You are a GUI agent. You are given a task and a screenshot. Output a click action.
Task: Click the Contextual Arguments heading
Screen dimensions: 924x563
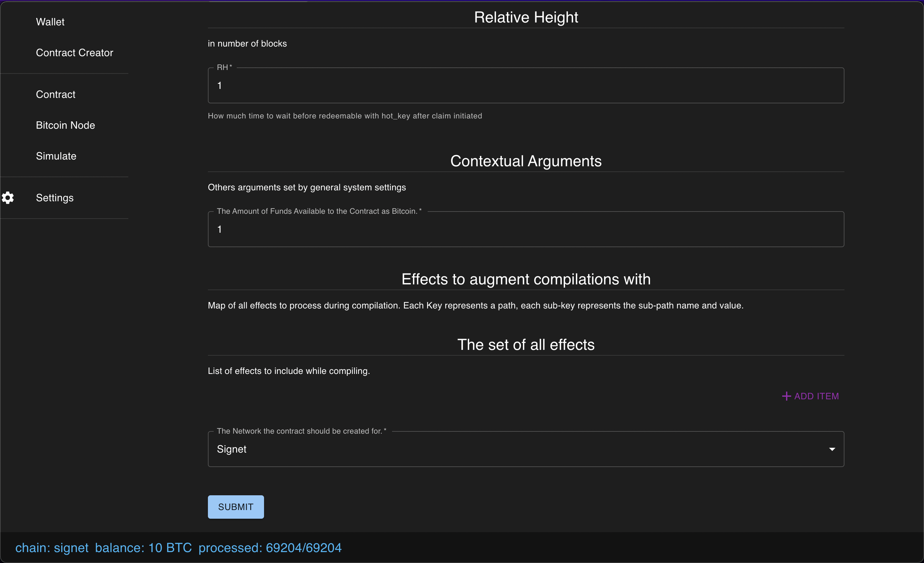(526, 161)
